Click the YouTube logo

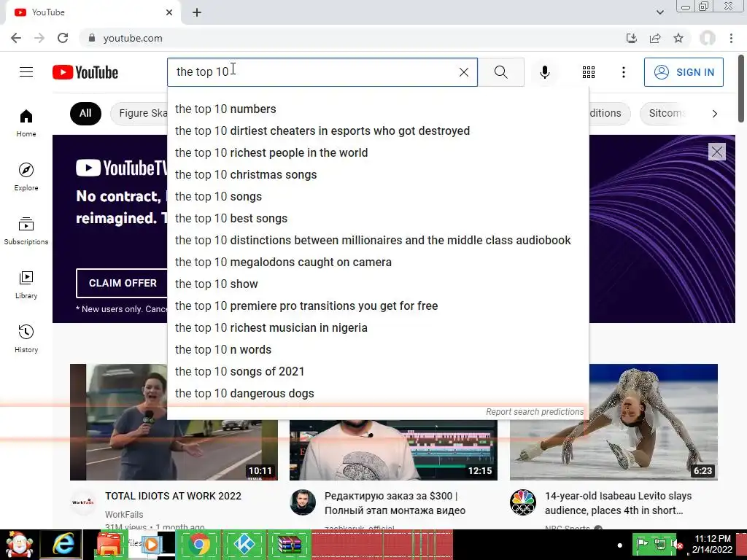point(85,72)
